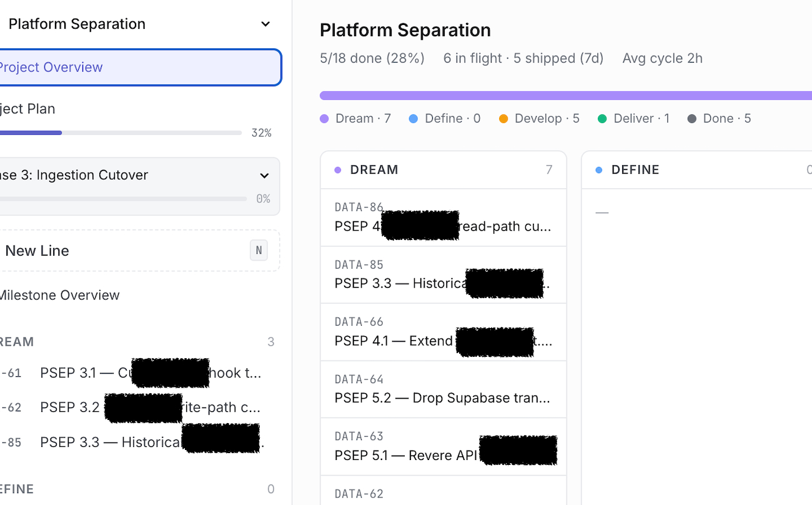812x505 pixels.
Task: Open the DATA-64 Drop Supabase card
Action: (443, 389)
